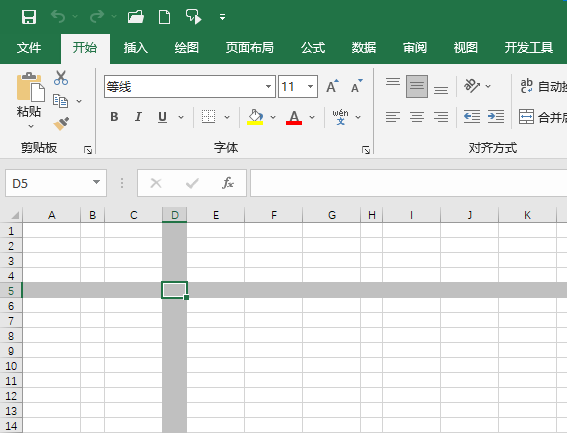
Task: Apply red font color A
Action: pyautogui.click(x=294, y=117)
